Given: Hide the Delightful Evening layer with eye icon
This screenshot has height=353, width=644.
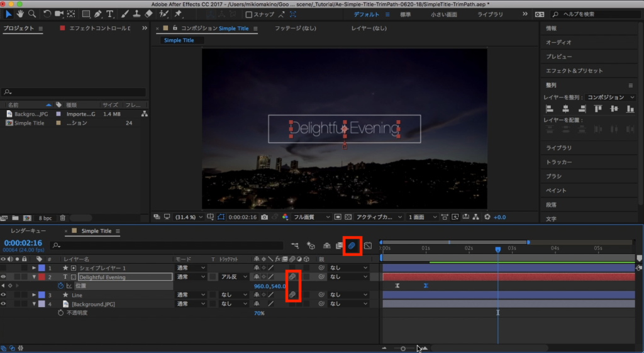Looking at the screenshot, I should tap(4, 277).
